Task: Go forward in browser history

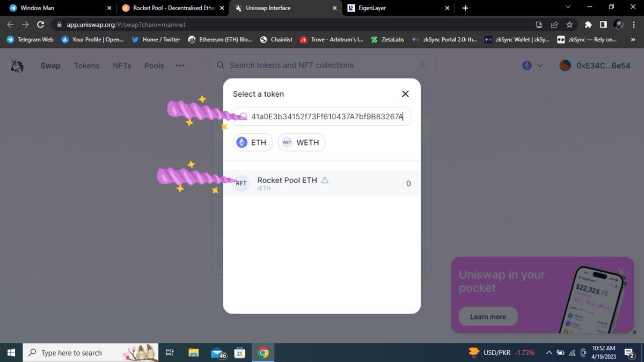Action: pos(25,25)
